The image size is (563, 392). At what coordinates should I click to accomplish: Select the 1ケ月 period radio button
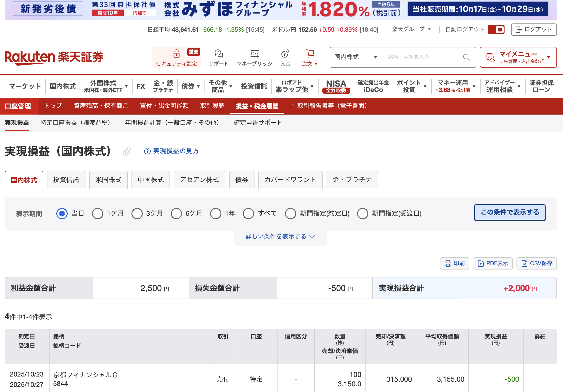point(98,213)
